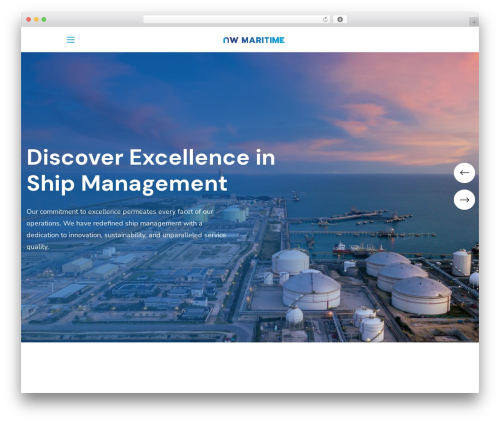The image size is (500, 423).
Task: Open the hamburger navigation menu
Action: (71, 40)
